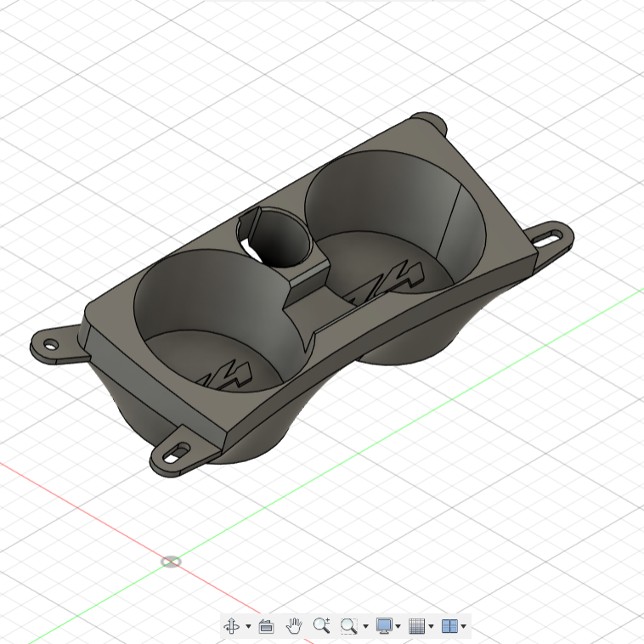Image resolution: width=644 pixels, height=644 pixels.
Task: Open Display Settings monitor icon
Action: 384,626
